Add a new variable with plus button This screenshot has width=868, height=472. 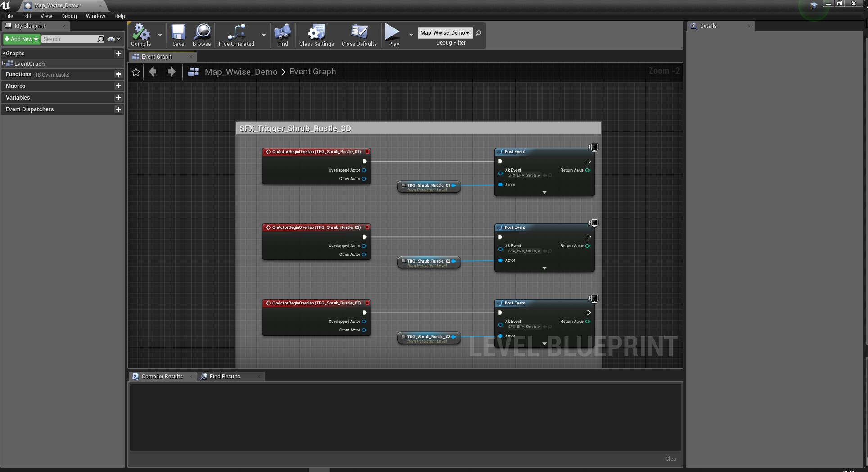tap(118, 98)
